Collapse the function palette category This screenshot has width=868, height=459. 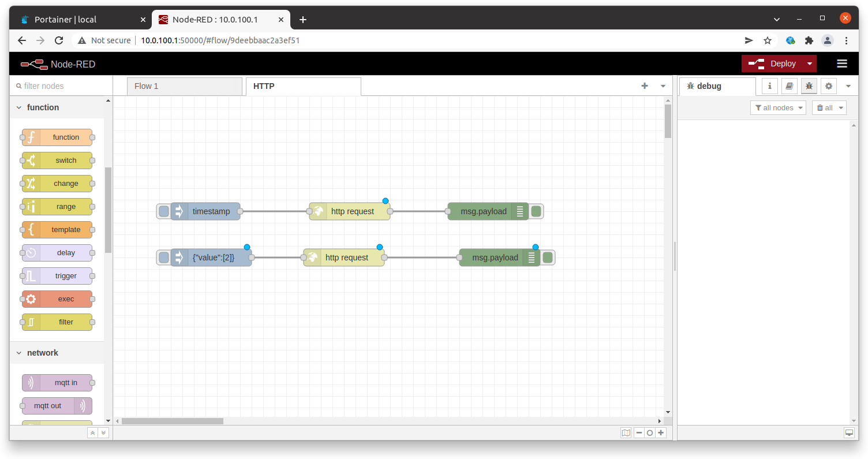(19, 107)
